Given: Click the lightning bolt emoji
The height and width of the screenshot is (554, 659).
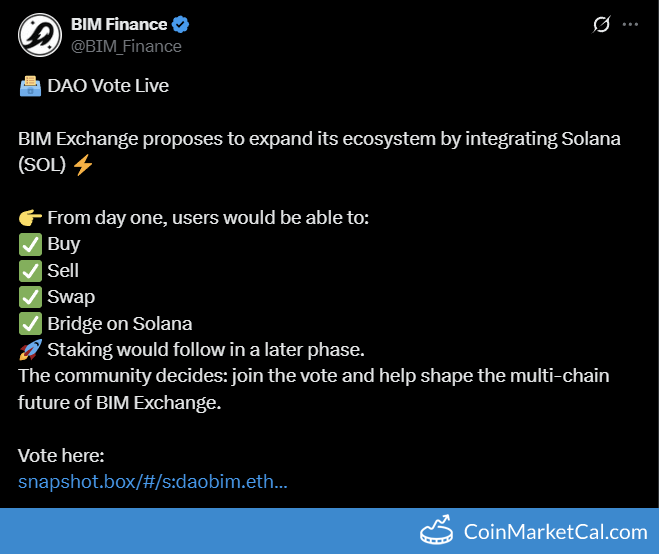Looking at the screenshot, I should tap(83, 164).
